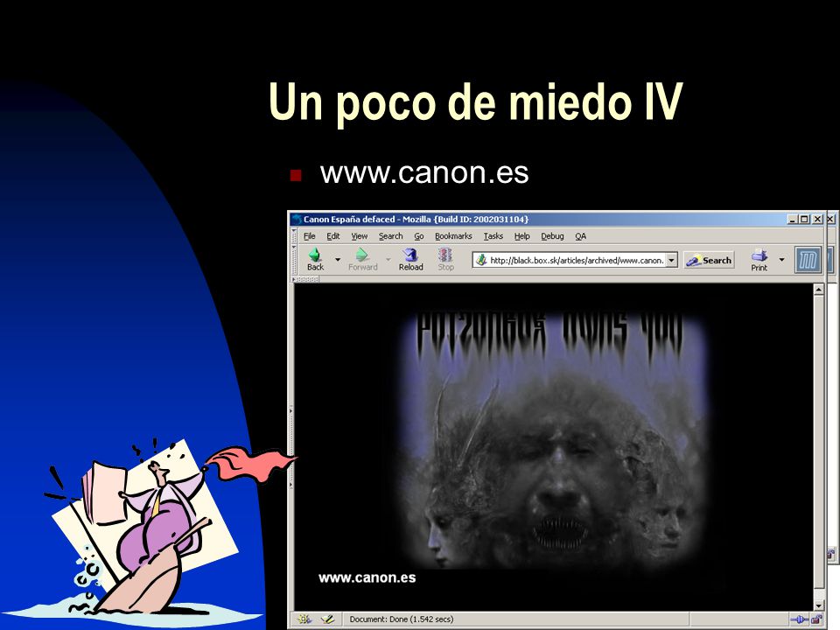The width and height of the screenshot is (840, 630).
Task: Click the Reload page icon
Action: (410, 255)
